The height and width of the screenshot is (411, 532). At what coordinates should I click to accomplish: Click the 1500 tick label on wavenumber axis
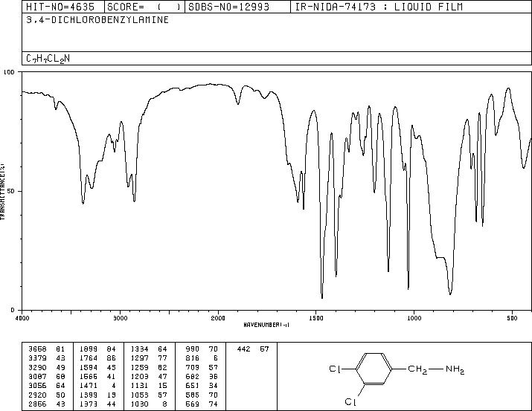[316, 318]
